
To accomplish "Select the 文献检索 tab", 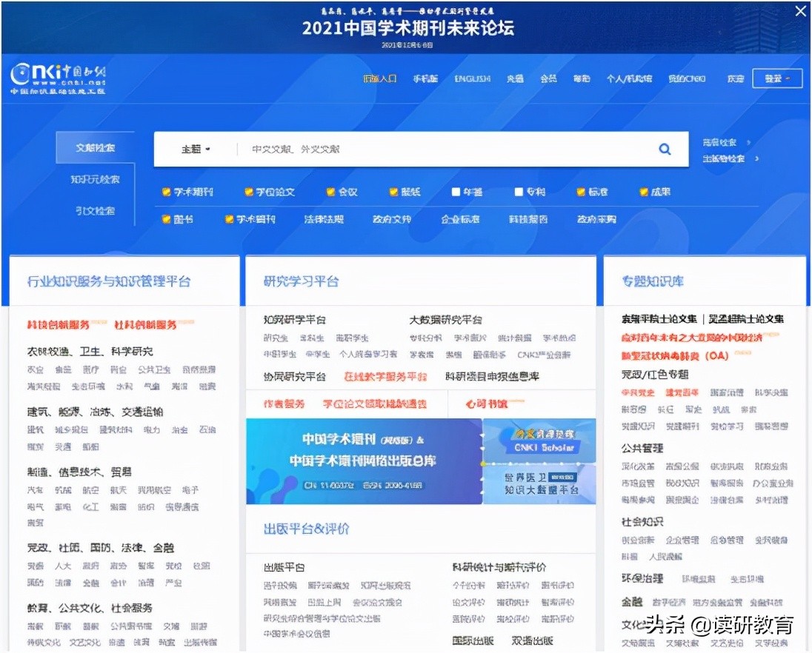I will [96, 147].
